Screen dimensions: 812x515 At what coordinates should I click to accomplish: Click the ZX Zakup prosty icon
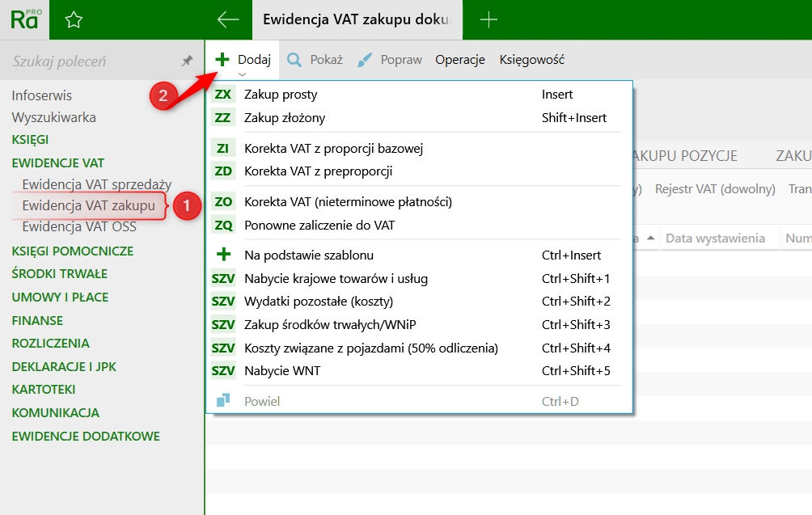(223, 95)
